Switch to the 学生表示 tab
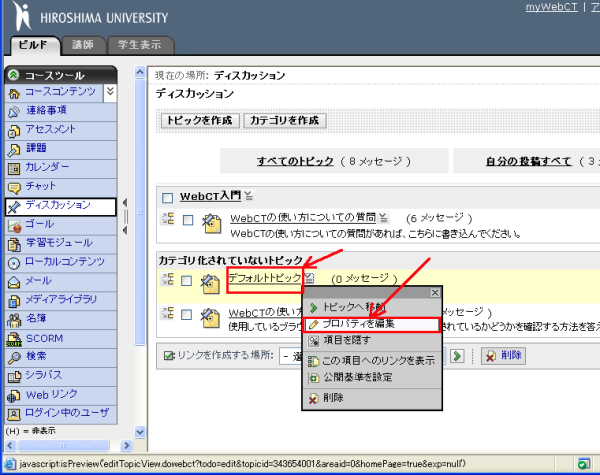 (x=140, y=45)
